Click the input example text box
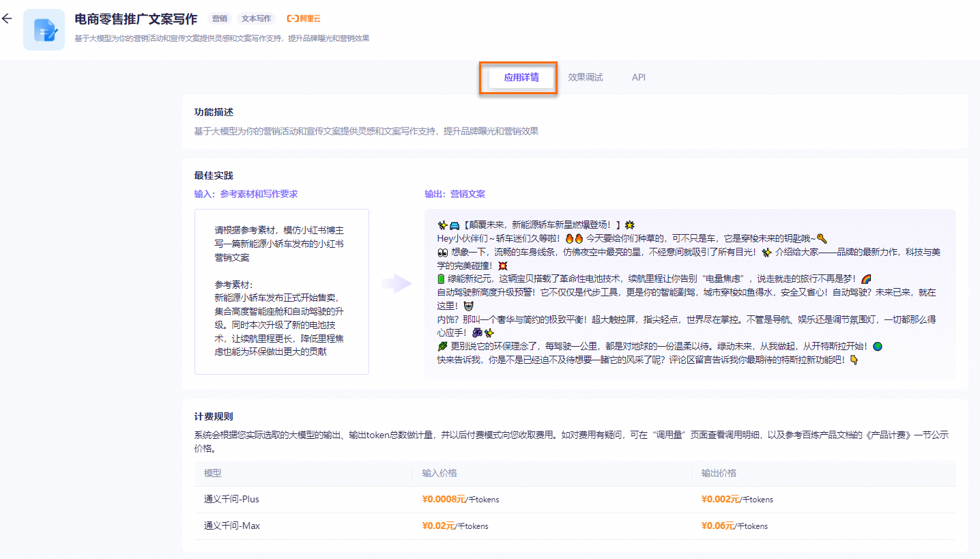The width and height of the screenshot is (980, 559). coord(282,291)
